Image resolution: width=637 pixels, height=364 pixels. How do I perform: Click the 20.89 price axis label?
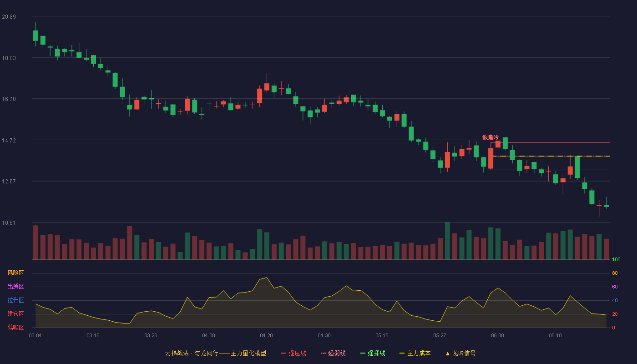pyautogui.click(x=9, y=17)
